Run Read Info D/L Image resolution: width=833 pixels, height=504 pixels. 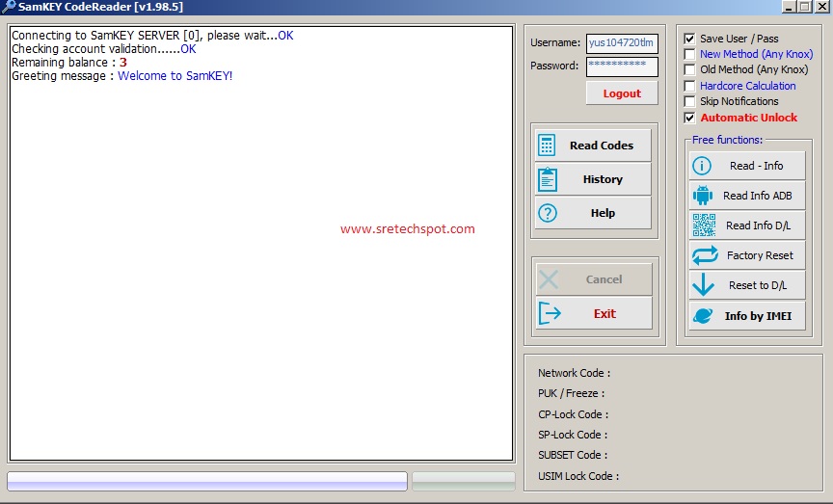click(x=747, y=225)
